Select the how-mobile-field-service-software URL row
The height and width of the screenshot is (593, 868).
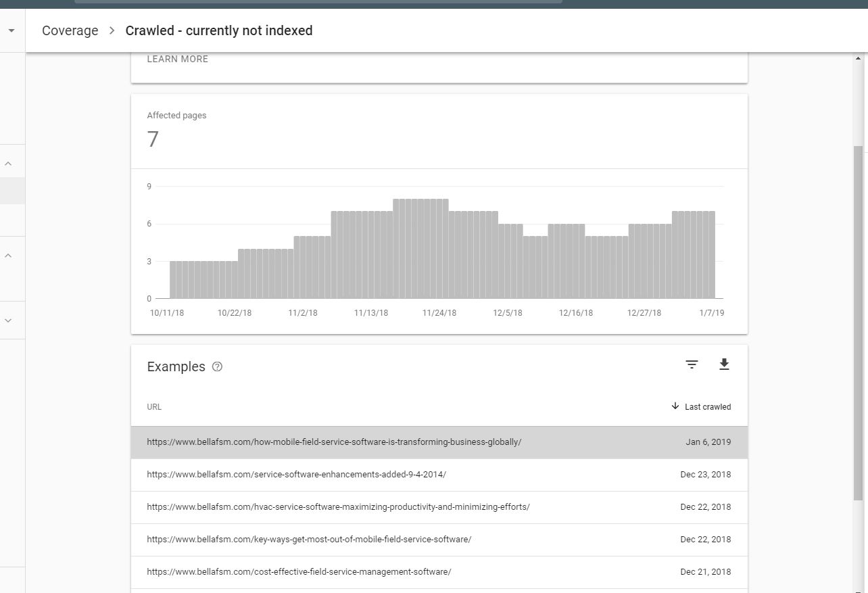point(439,442)
